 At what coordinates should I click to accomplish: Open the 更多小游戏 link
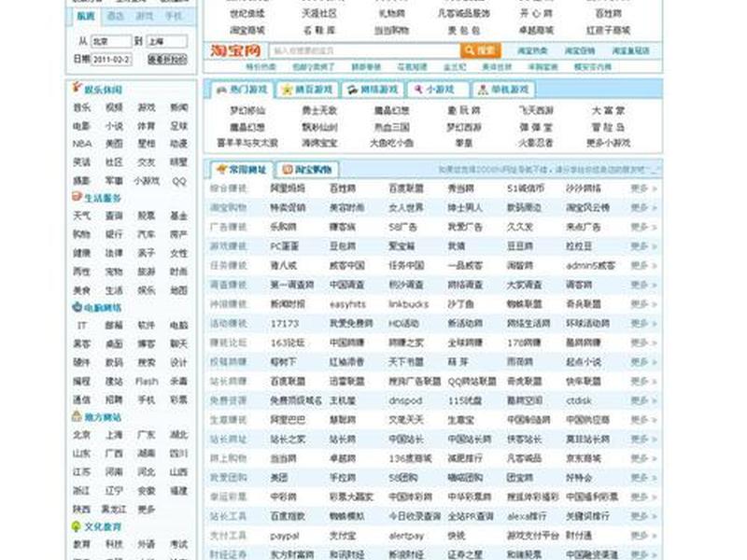pyautogui.click(x=609, y=143)
